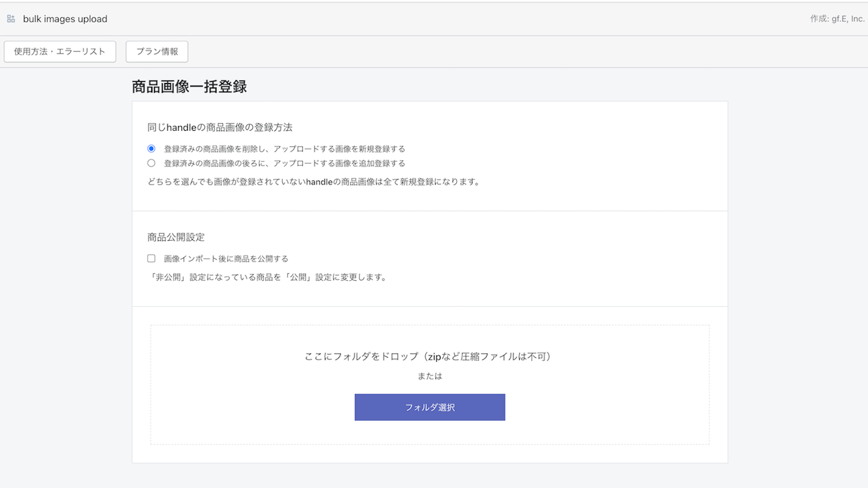Choose to append uploaded images after existing ones
The width and height of the screenshot is (868, 488).
tap(151, 163)
